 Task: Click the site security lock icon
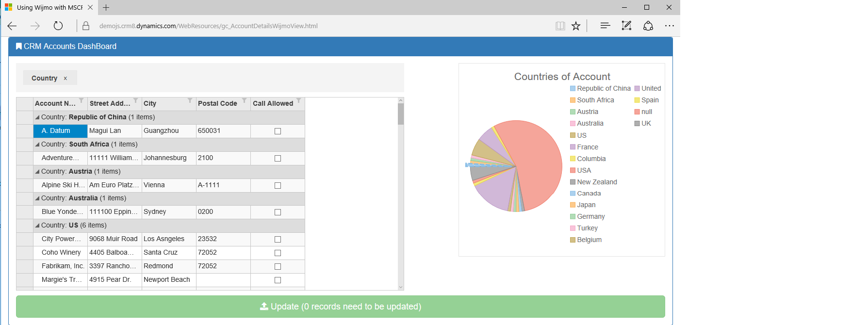(x=86, y=26)
